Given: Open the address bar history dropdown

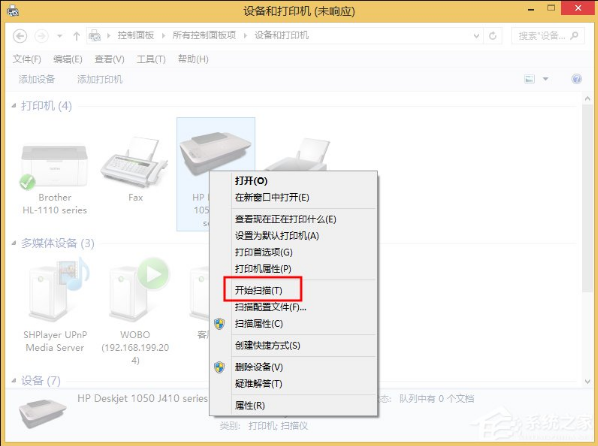Looking at the screenshot, I should coord(476,36).
